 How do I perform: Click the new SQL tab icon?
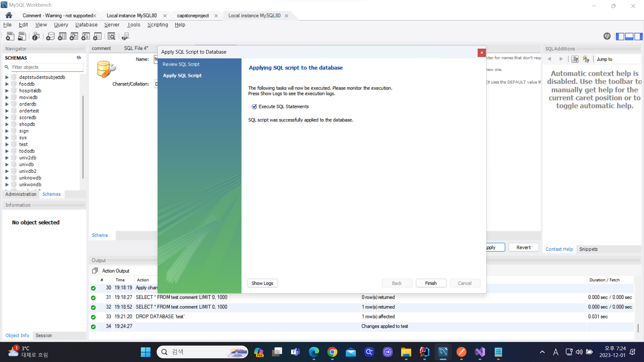click(x=10, y=36)
